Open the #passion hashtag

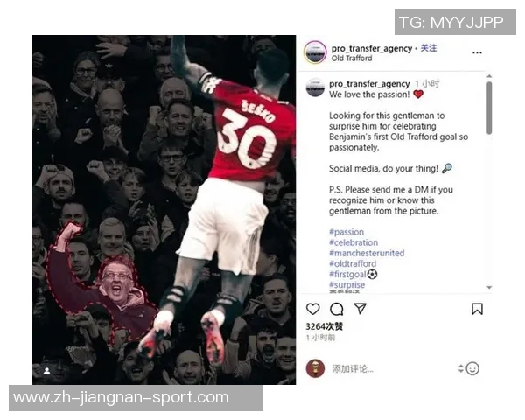(346, 232)
